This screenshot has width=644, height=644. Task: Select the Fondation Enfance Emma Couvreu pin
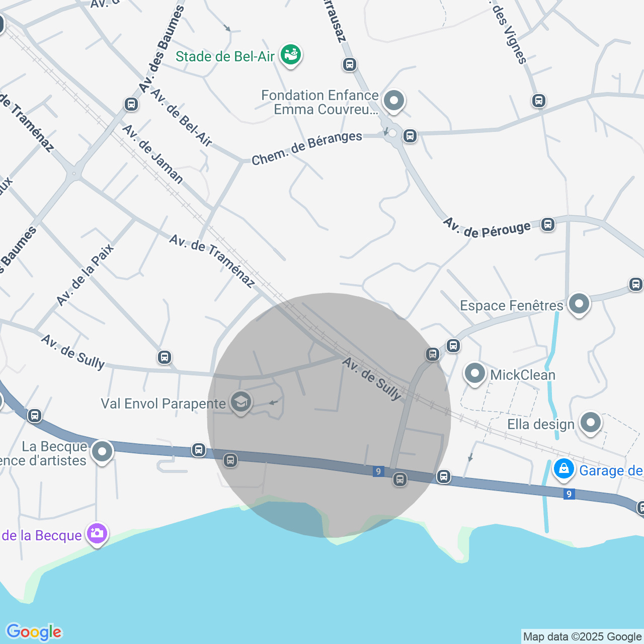(394, 101)
